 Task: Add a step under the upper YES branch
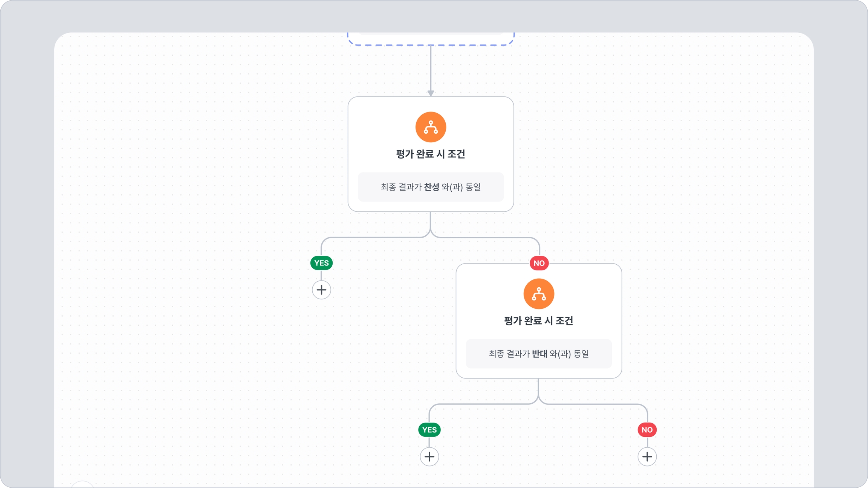coord(321,290)
